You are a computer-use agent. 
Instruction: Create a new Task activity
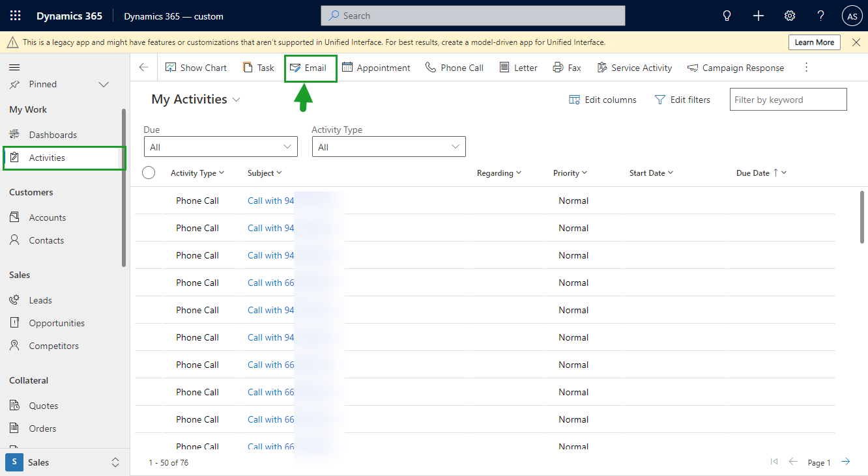click(x=259, y=67)
